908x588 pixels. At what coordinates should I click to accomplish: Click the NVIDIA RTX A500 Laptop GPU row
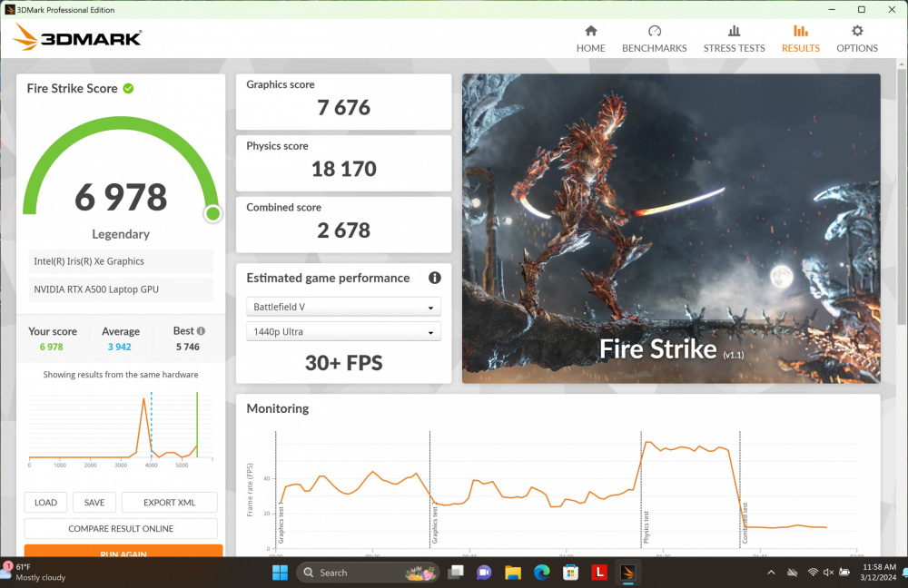point(121,289)
